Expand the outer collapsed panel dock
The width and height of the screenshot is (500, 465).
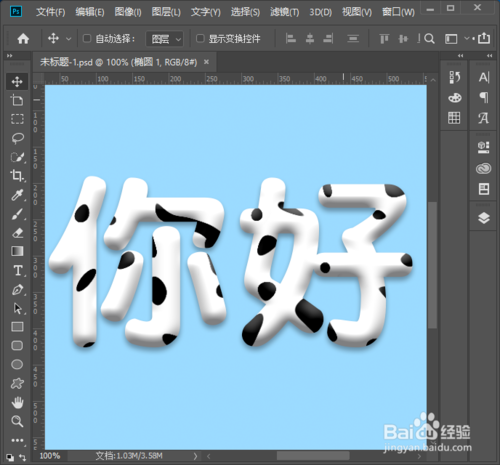pos(489,56)
